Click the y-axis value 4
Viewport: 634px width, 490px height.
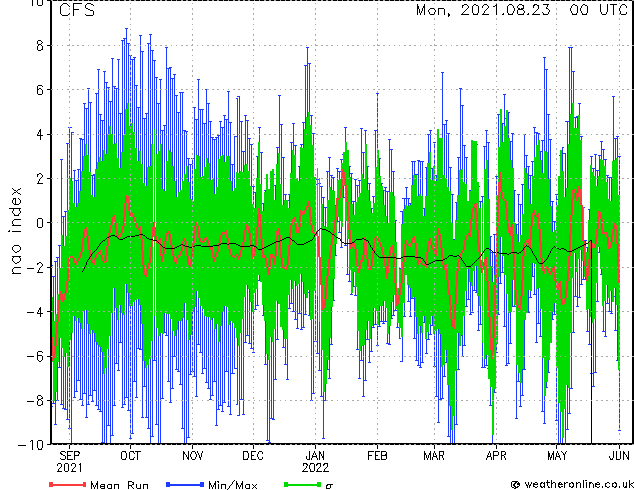pos(40,135)
